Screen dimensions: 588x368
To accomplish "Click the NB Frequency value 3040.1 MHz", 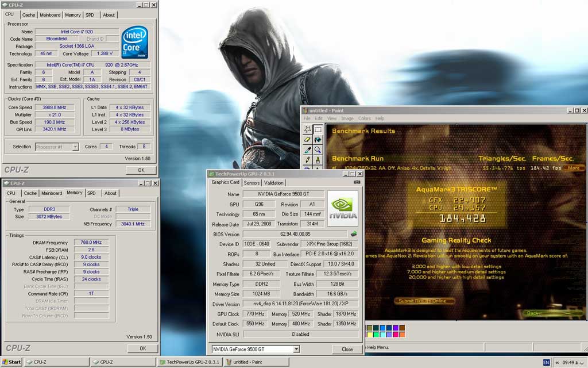I will 133,224.
